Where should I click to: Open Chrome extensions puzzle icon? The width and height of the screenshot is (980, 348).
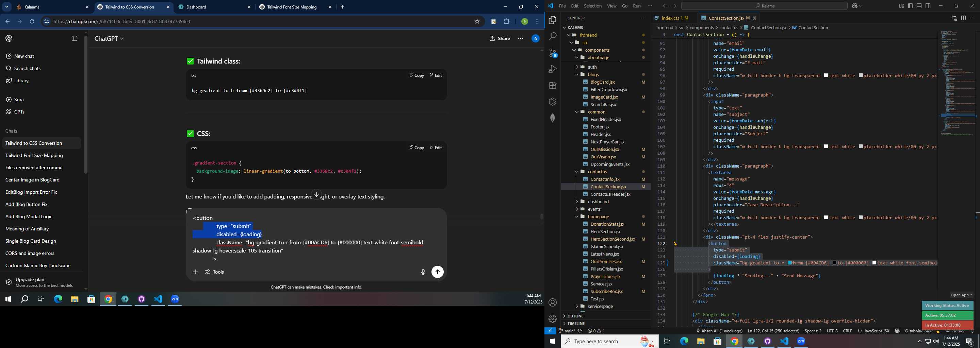point(506,22)
